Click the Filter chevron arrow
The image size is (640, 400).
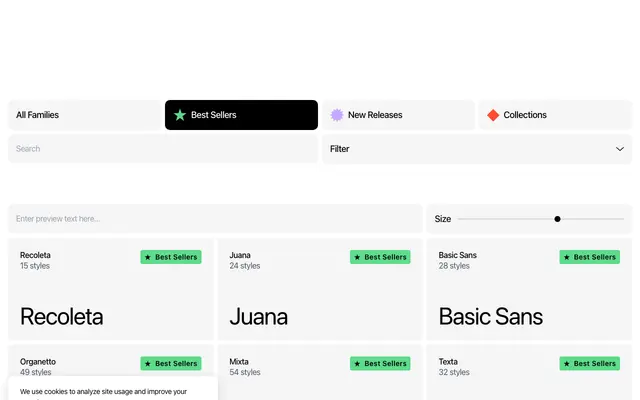(620, 149)
